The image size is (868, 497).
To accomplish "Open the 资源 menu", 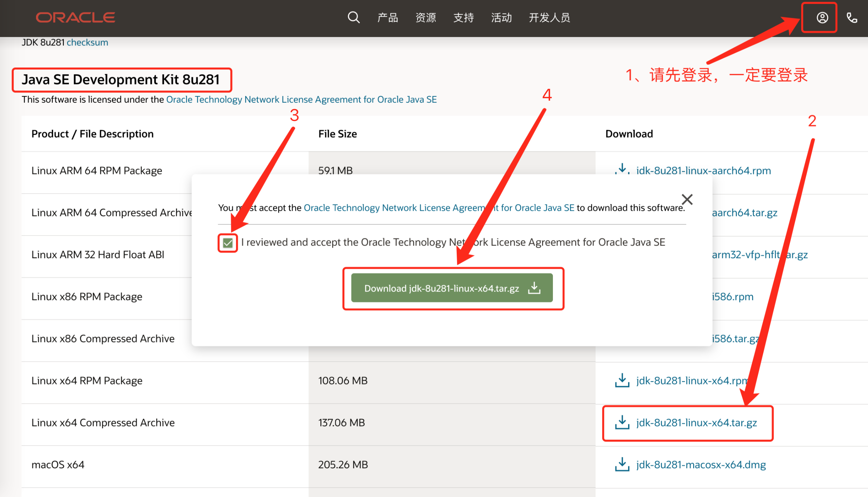I will [425, 17].
